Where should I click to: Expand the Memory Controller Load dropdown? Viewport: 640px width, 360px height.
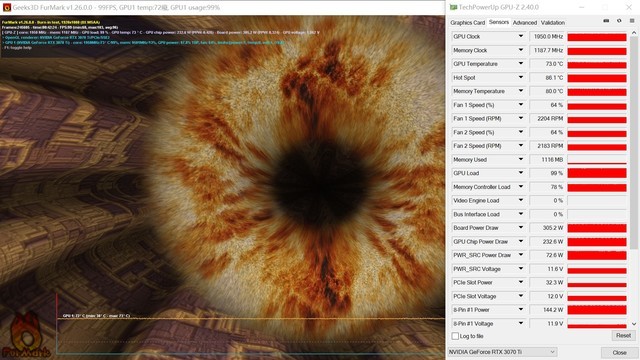click(521, 187)
